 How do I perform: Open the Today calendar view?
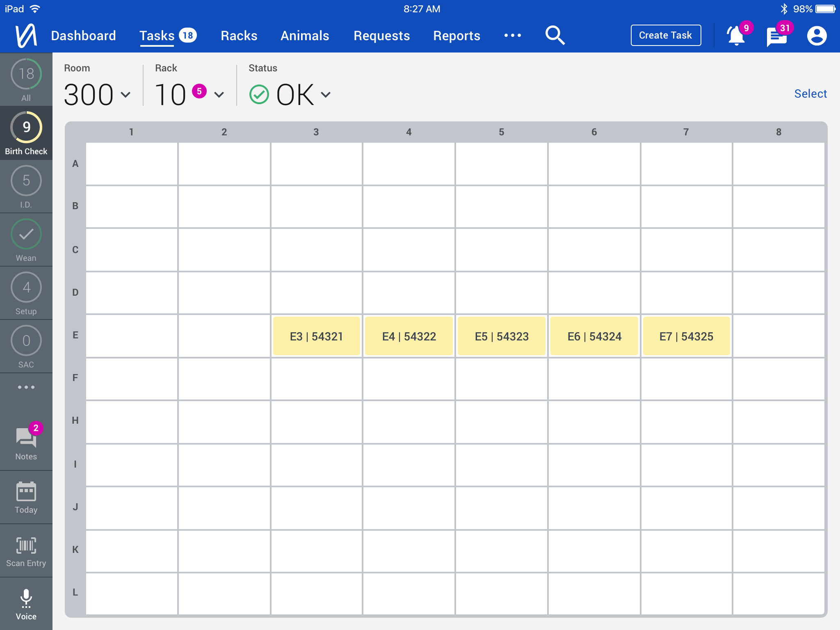26,497
